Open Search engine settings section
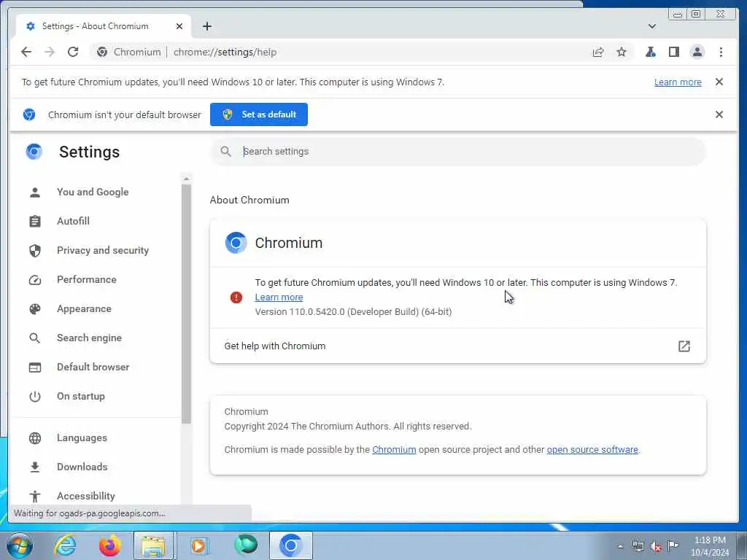 click(90, 338)
